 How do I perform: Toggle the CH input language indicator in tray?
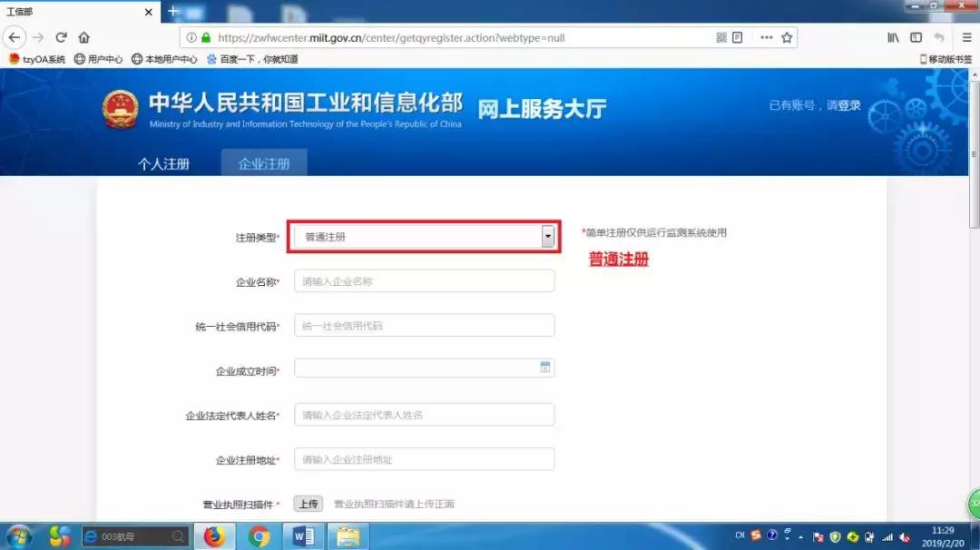coord(740,535)
